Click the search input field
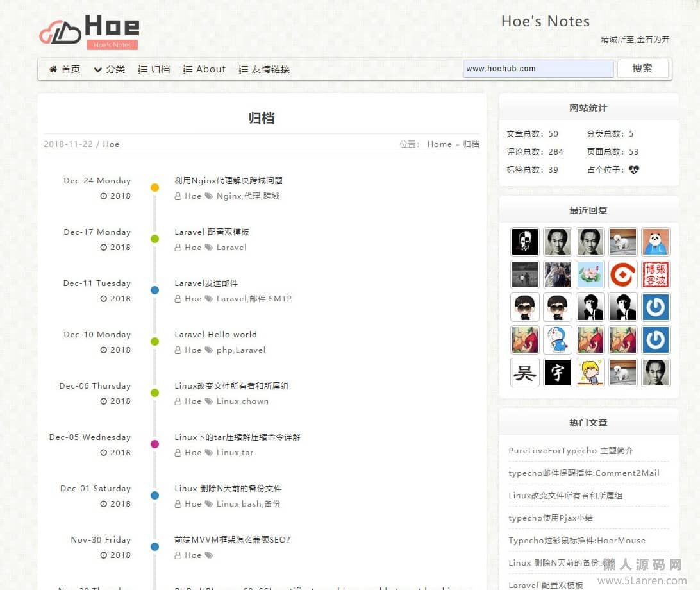The width and height of the screenshot is (700, 590). pyautogui.click(x=538, y=69)
